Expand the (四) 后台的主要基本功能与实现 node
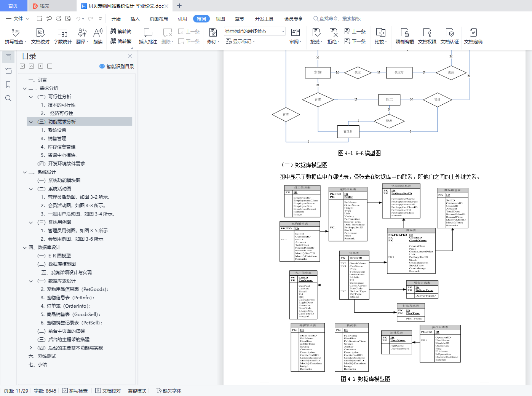 pos(31,348)
